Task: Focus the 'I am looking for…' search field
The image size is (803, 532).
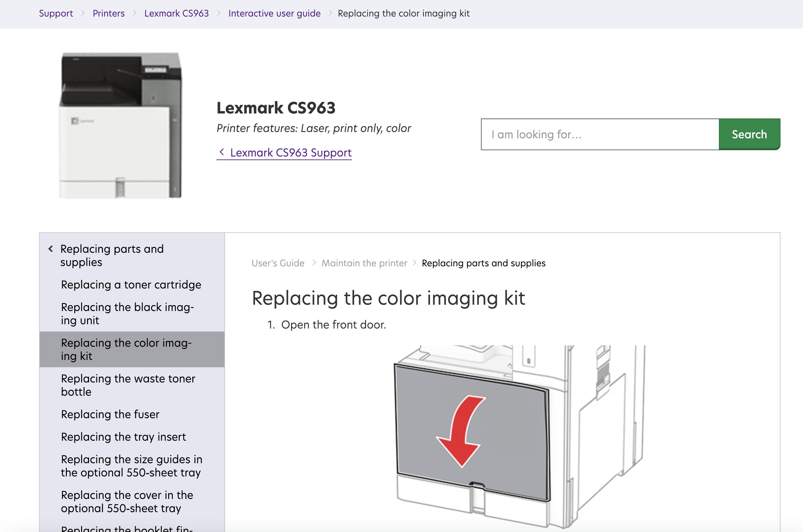Action: tap(600, 134)
